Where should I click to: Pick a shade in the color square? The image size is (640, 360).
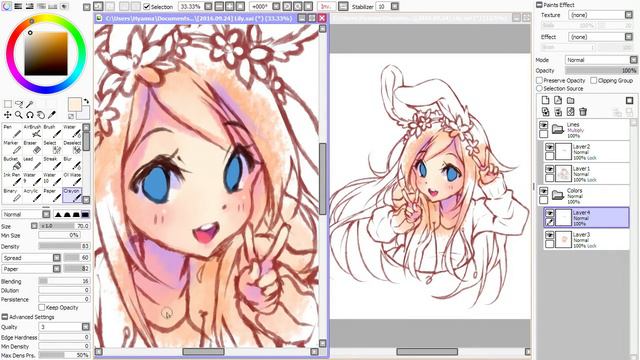pyautogui.click(x=46, y=53)
